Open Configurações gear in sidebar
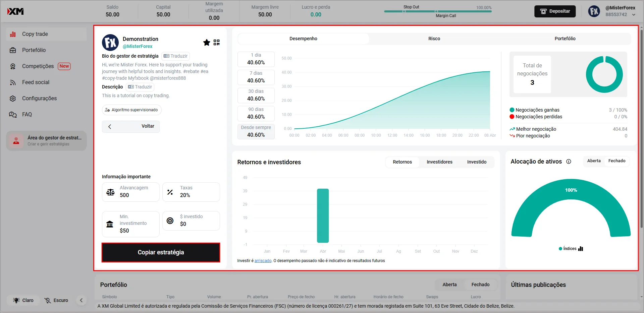 39,99
